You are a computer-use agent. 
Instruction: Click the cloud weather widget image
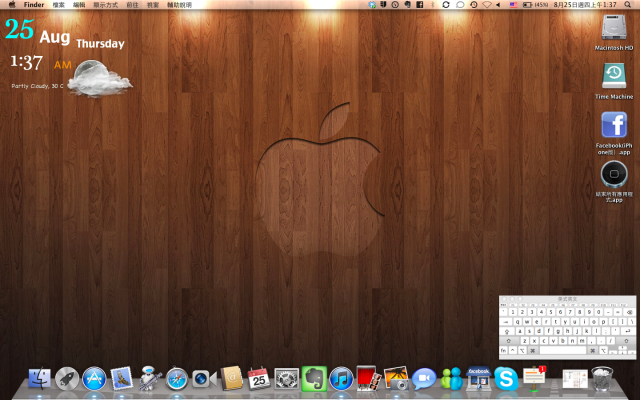[99, 78]
